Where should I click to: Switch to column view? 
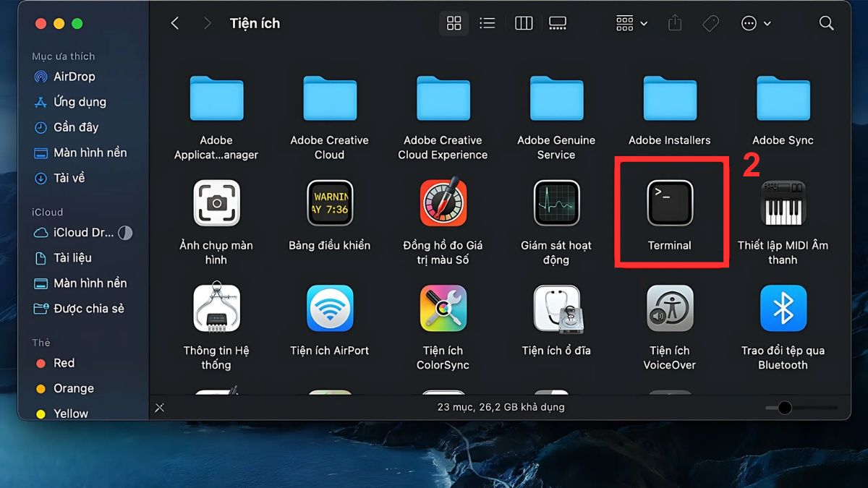coord(523,22)
